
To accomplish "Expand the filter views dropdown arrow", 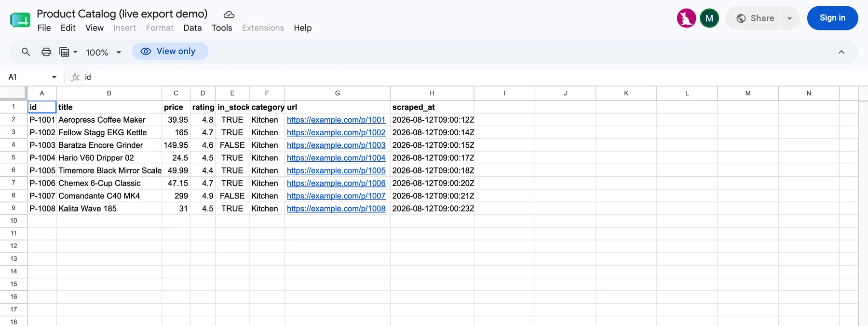I will pyautogui.click(x=75, y=52).
